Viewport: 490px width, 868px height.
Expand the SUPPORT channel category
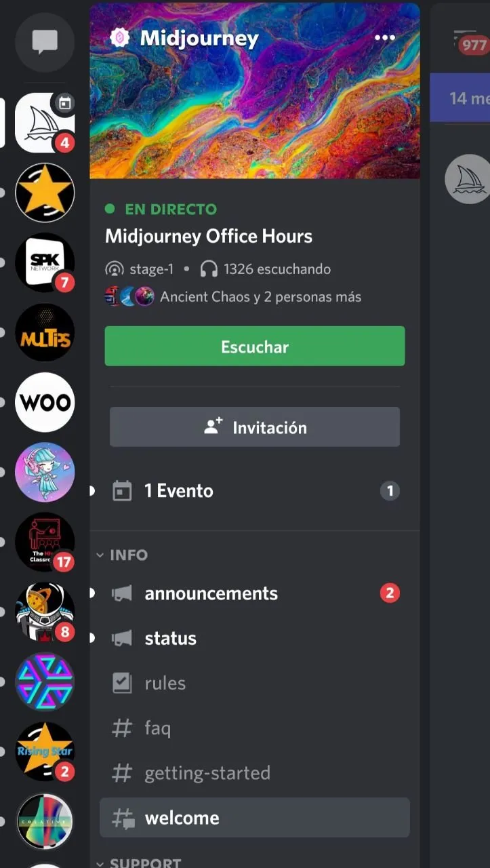tap(138, 863)
